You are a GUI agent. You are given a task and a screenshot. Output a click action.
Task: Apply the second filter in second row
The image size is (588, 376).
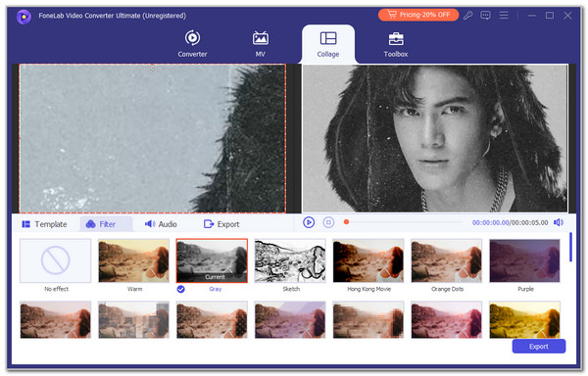click(x=133, y=319)
